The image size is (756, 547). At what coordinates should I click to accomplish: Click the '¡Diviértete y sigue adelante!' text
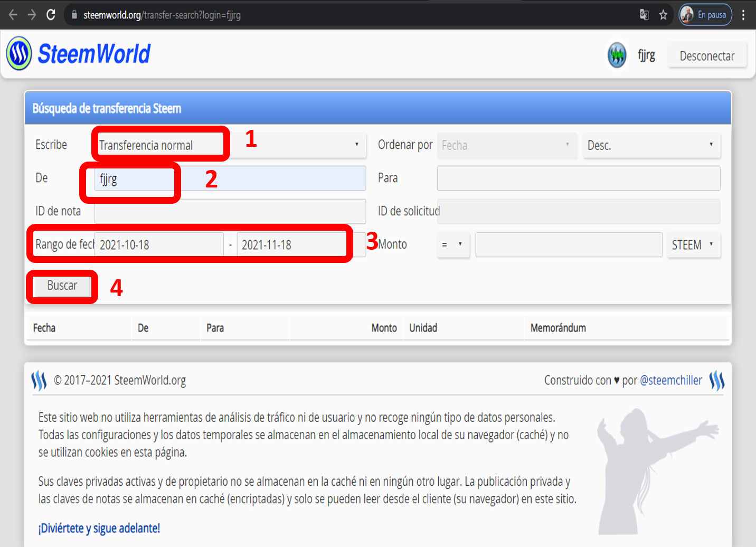click(99, 528)
